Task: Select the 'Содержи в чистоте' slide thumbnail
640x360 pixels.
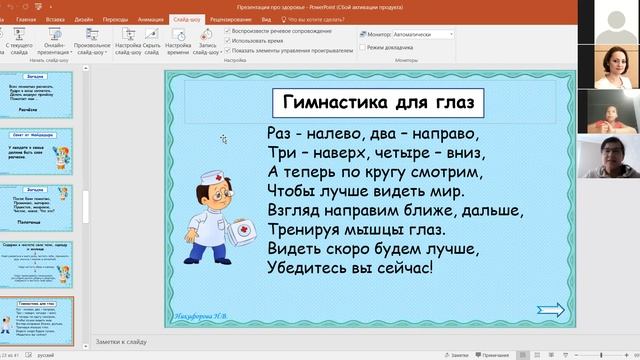Action: click(x=36, y=264)
